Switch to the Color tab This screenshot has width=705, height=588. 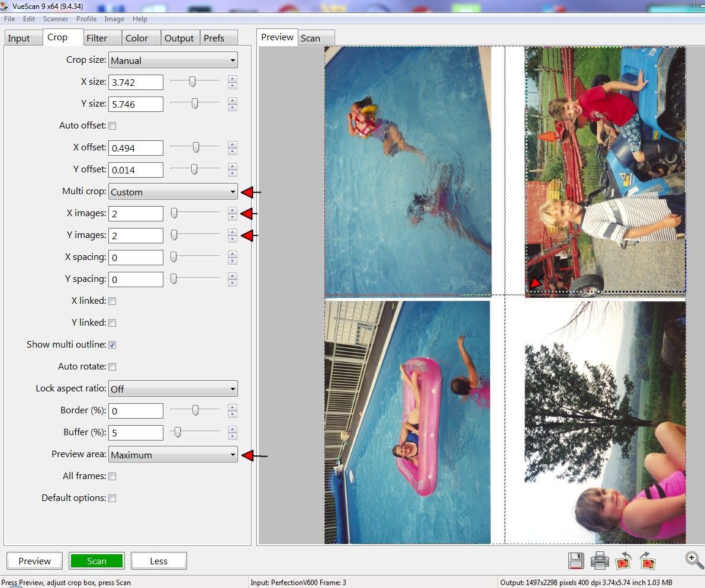[140, 37]
